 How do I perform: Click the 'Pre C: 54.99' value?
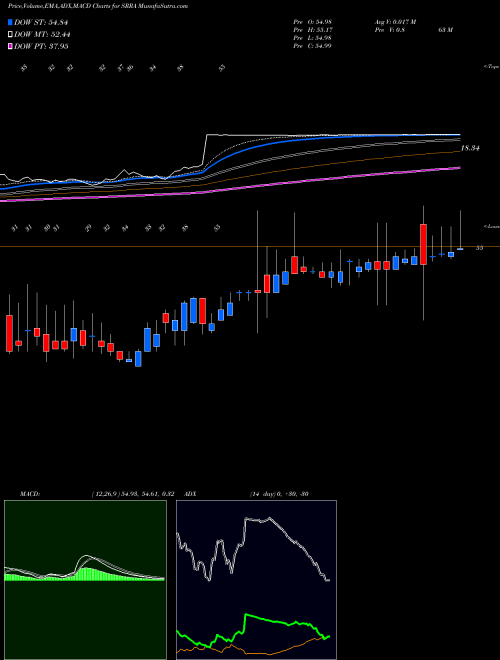pyautogui.click(x=312, y=46)
